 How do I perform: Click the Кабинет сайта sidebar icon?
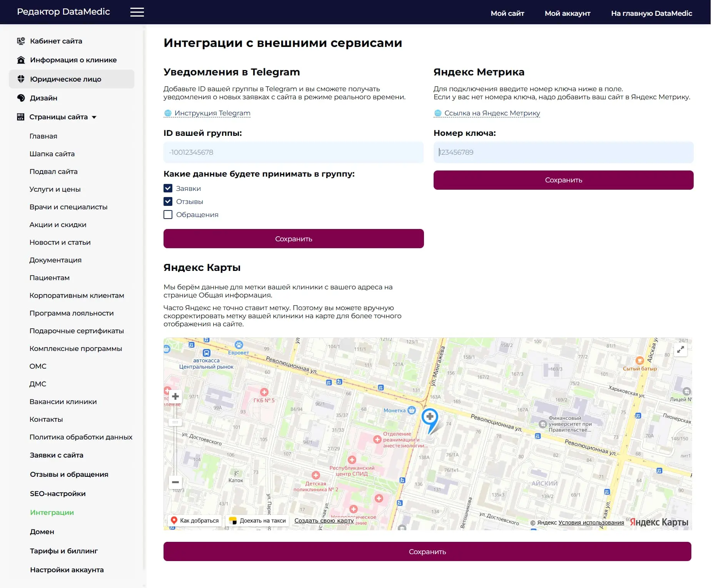[21, 41]
